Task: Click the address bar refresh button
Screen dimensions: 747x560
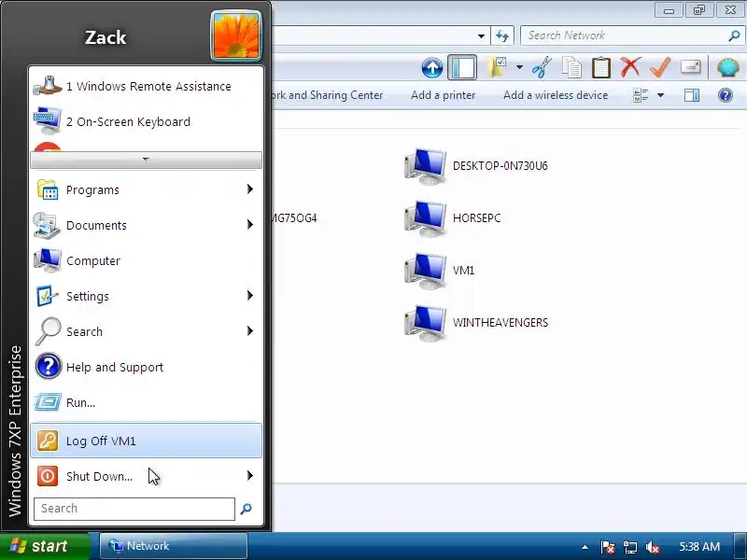Action: [502, 35]
